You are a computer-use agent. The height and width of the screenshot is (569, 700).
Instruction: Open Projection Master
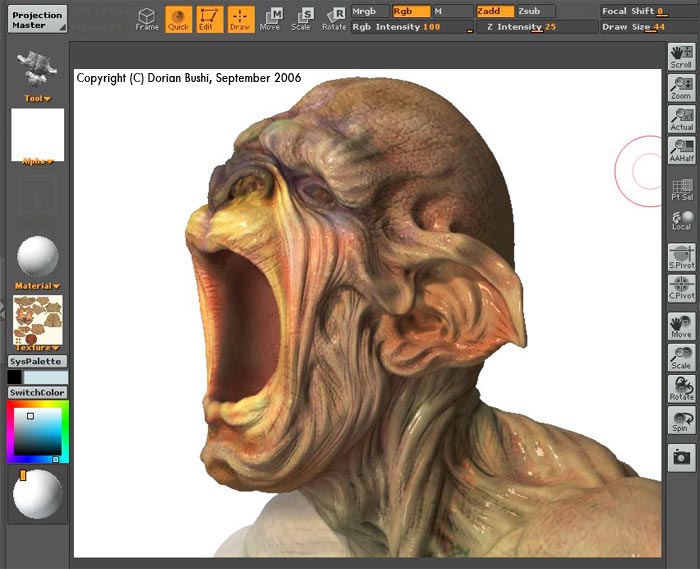[x=37, y=19]
